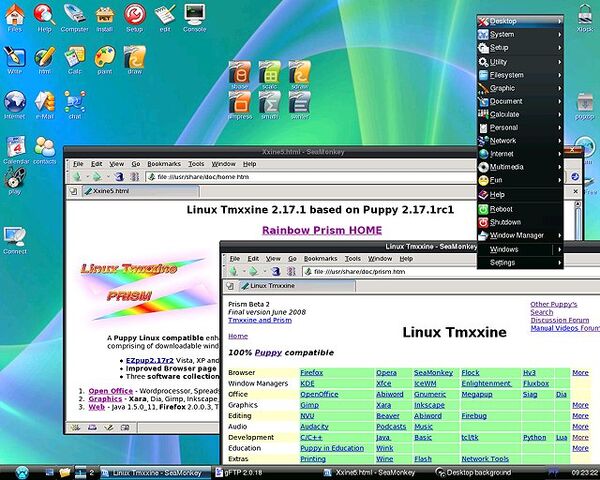The width and height of the screenshot is (600, 480).
Task: Expand the Window Manager submenu
Action: pos(520,235)
